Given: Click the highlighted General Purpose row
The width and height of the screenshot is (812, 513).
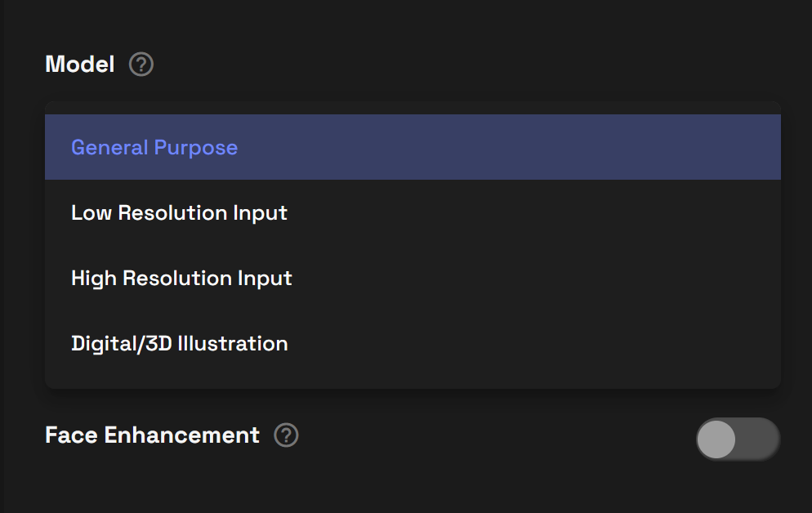Looking at the screenshot, I should coord(413,147).
